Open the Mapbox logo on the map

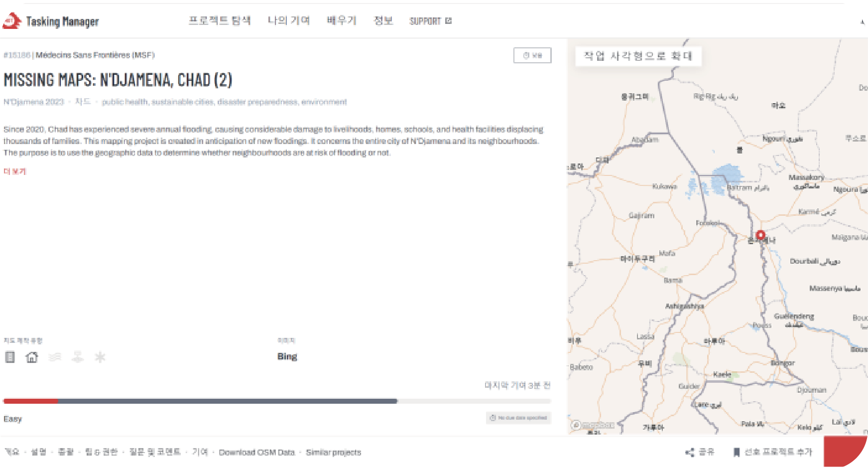[594, 425]
